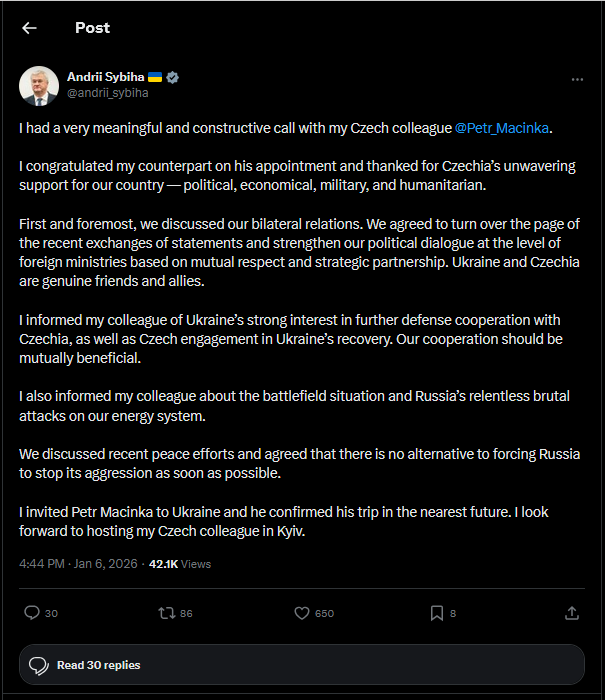Open Andrii Sybiha profile picture

pos(39,85)
